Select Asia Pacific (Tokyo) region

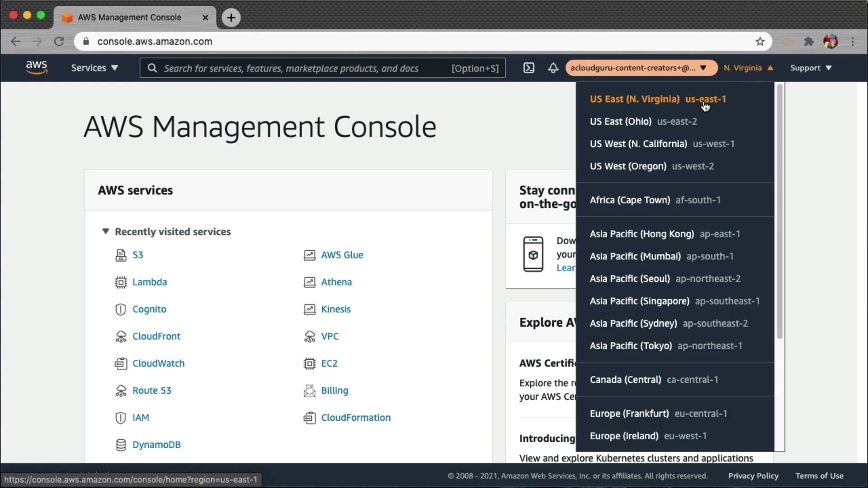pos(665,346)
